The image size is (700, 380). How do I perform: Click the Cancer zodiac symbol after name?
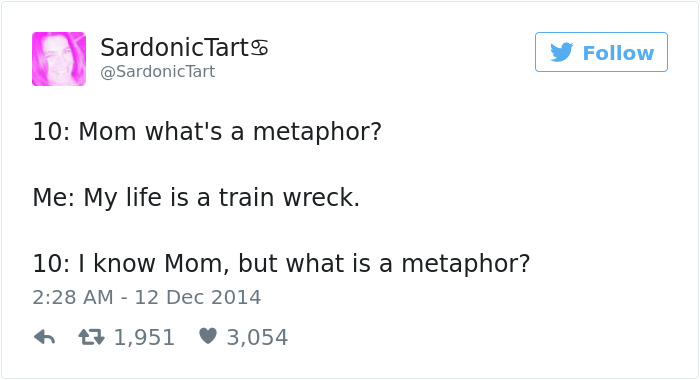point(259,47)
